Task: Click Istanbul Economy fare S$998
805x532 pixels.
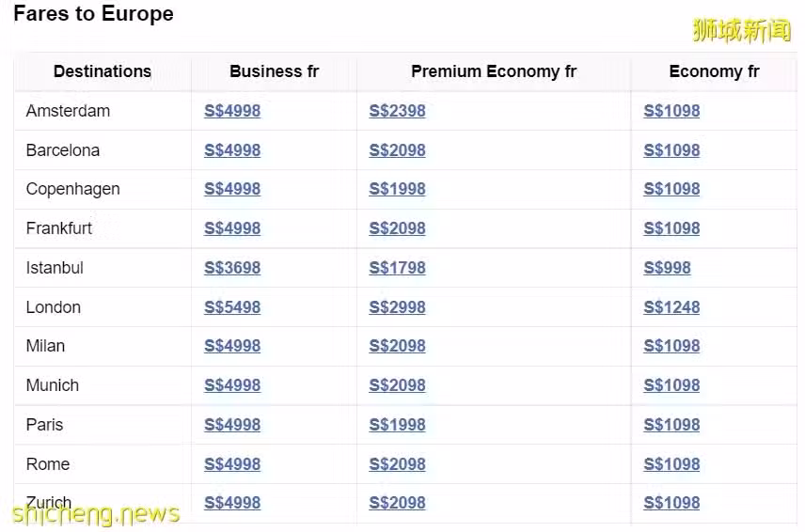Action: click(667, 268)
